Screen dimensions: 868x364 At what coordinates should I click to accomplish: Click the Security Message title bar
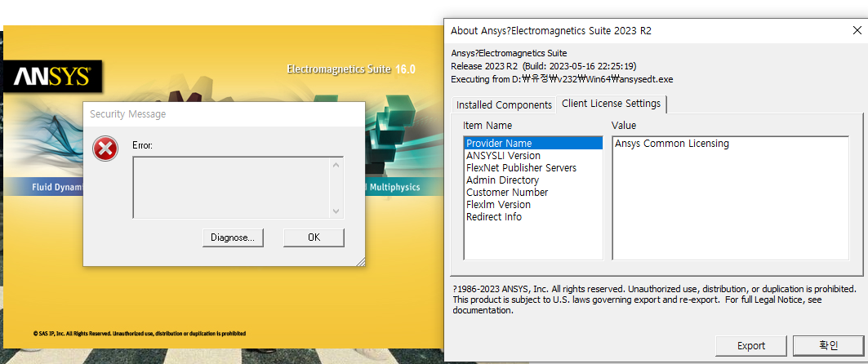click(x=224, y=114)
